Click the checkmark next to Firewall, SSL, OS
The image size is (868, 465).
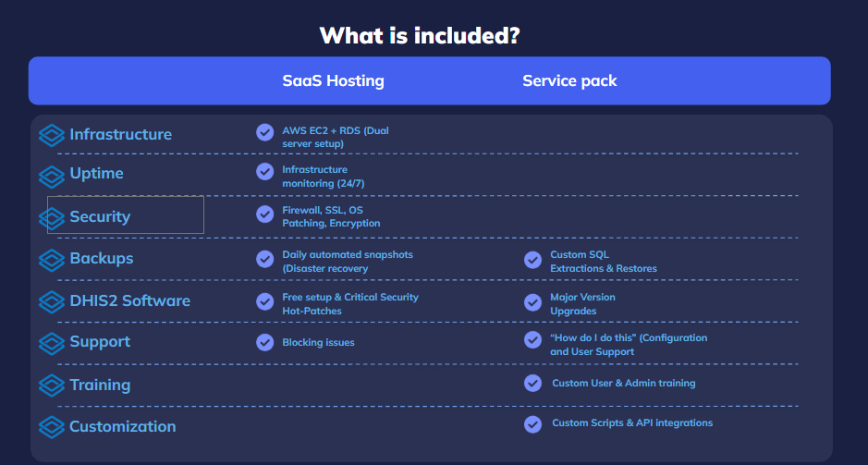pos(265,214)
